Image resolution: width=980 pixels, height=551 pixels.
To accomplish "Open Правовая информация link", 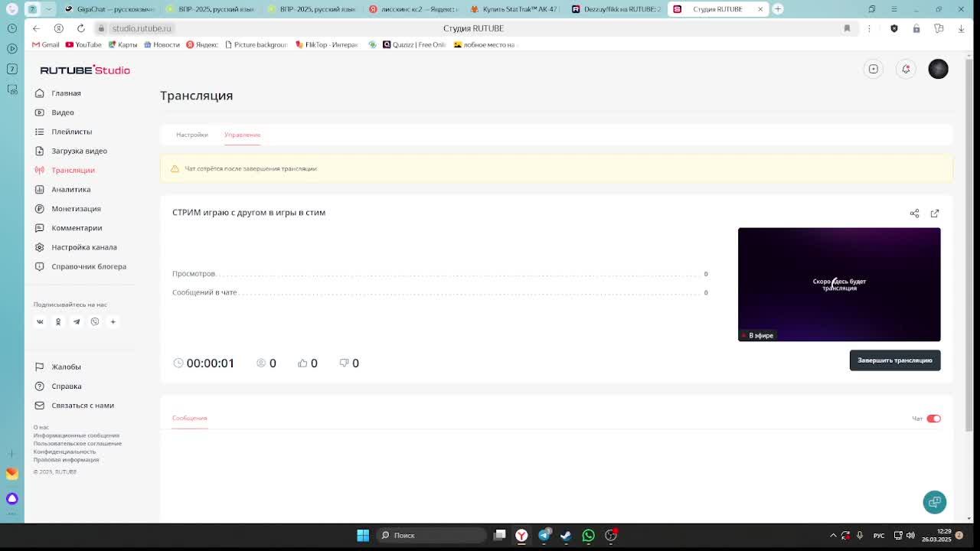I will [x=66, y=460].
